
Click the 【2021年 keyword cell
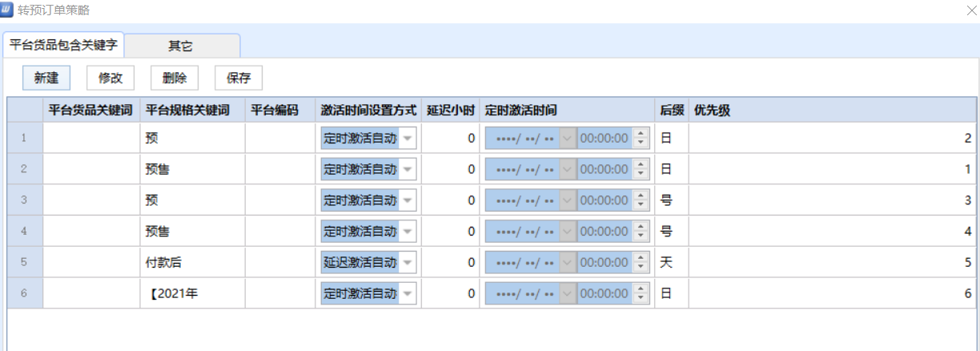191,294
